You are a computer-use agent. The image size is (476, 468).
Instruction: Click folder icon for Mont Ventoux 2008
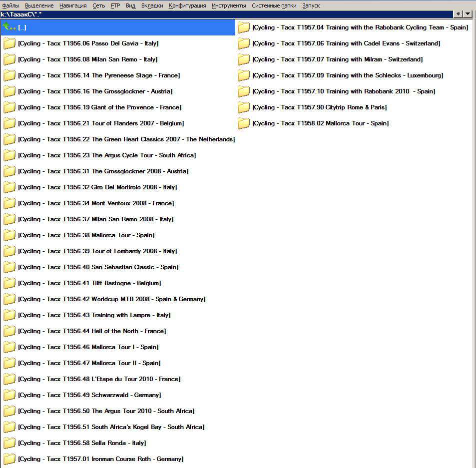point(9,203)
